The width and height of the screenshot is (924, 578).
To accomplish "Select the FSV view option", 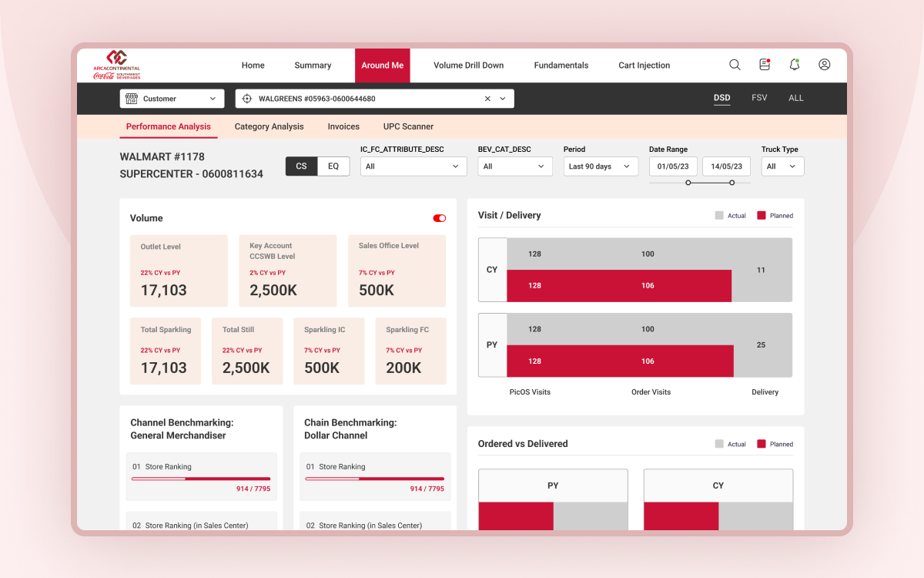I will [759, 98].
